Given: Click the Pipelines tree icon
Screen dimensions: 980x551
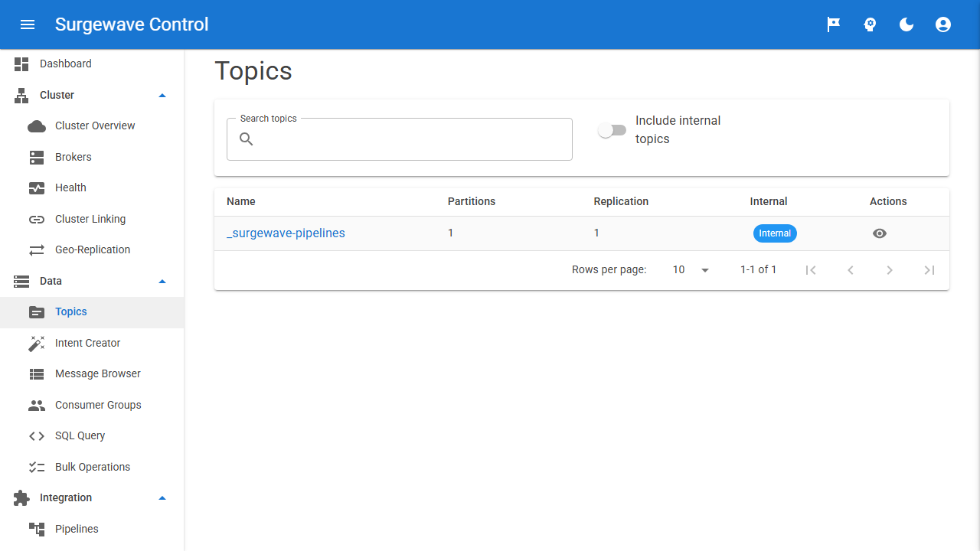Looking at the screenshot, I should (x=37, y=530).
